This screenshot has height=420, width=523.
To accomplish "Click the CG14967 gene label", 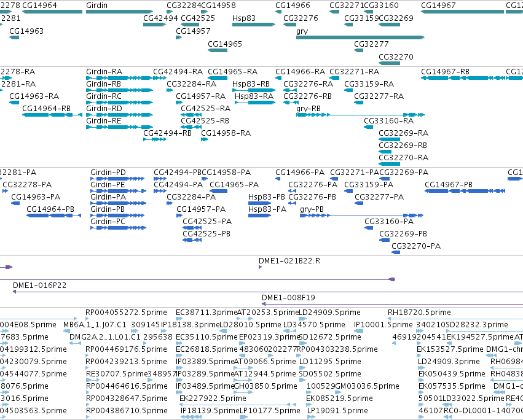I will click(x=438, y=6).
